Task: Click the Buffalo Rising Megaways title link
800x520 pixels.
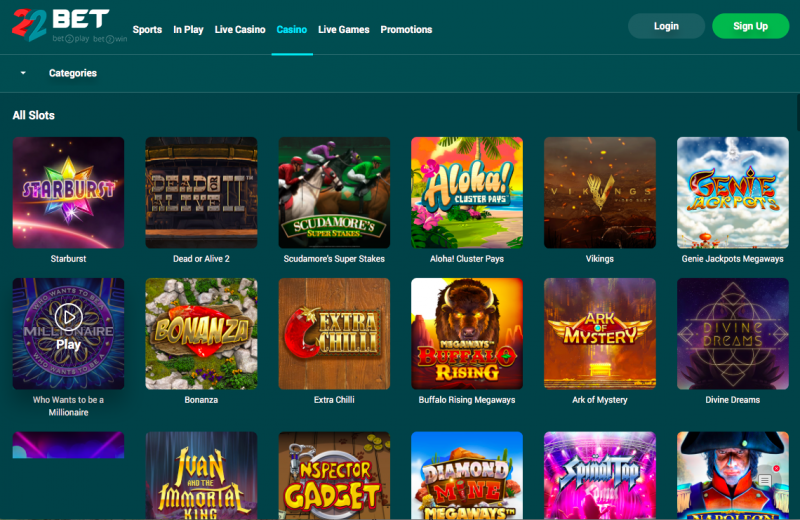Action: point(467,400)
